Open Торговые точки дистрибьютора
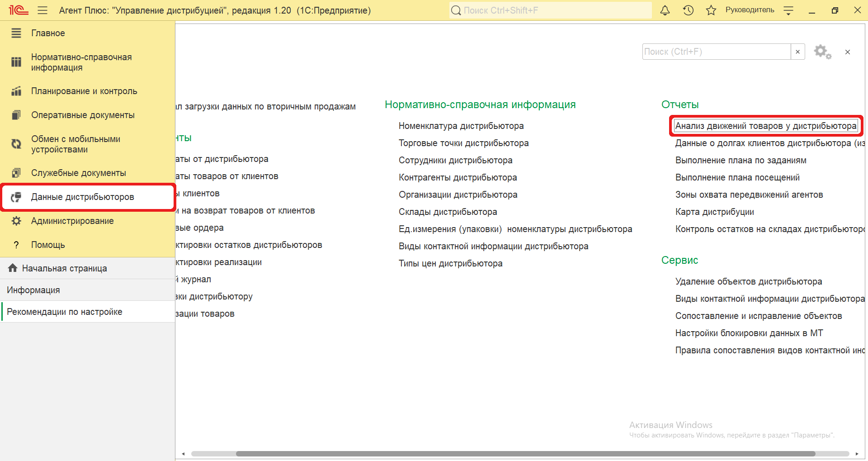The width and height of the screenshot is (868, 461). 463,143
